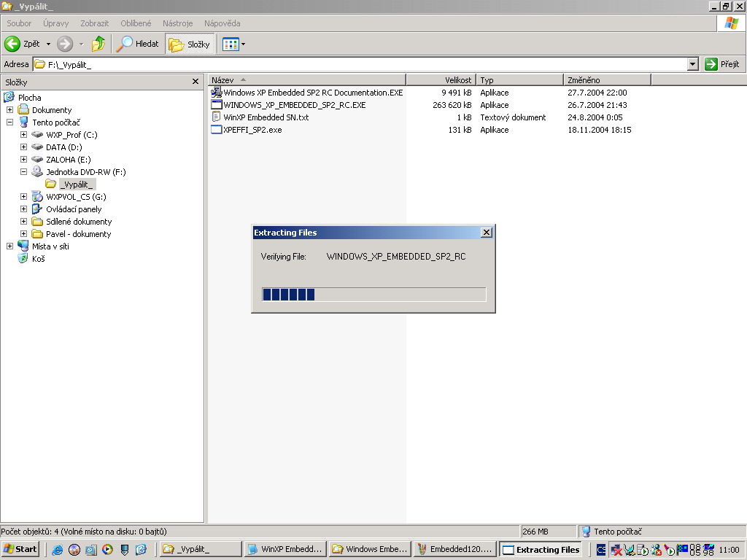
Task: Launch Internet Explorer from Quick Launch
Action: 58,550
